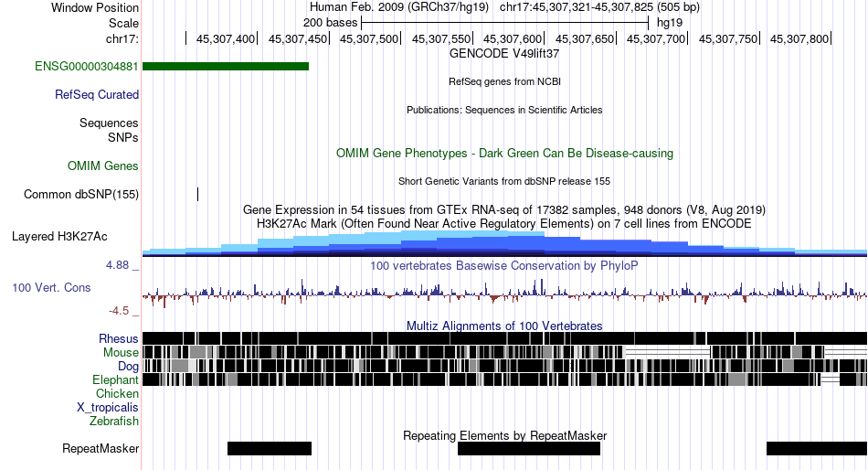Click the rightmost RepeatMasker repeat block
This screenshot has width=868, height=470.
(817, 448)
